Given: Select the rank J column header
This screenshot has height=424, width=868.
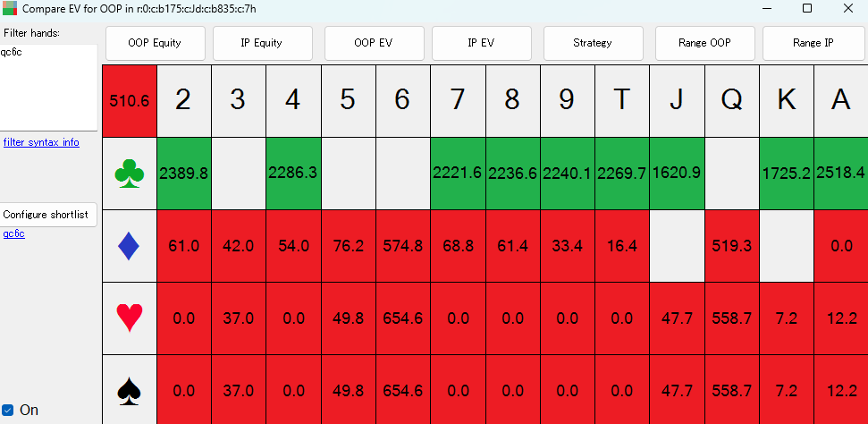Looking at the screenshot, I should click(678, 101).
